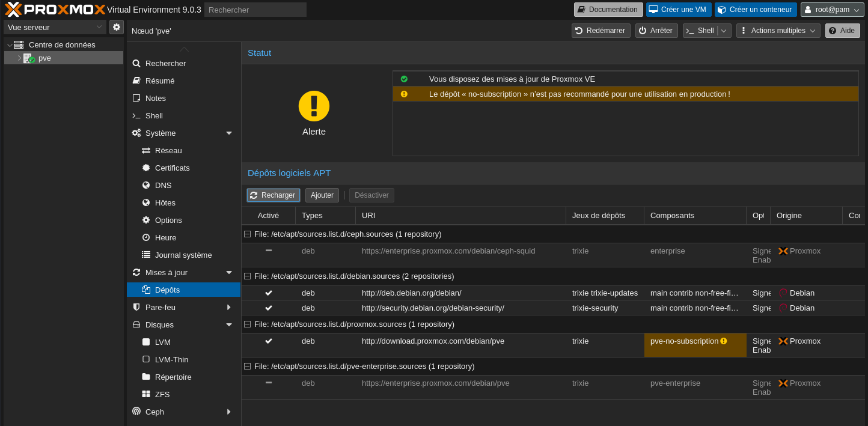Image resolution: width=868 pixels, height=426 pixels.
Task: Click the Certificats icon
Action: pyautogui.click(x=146, y=168)
